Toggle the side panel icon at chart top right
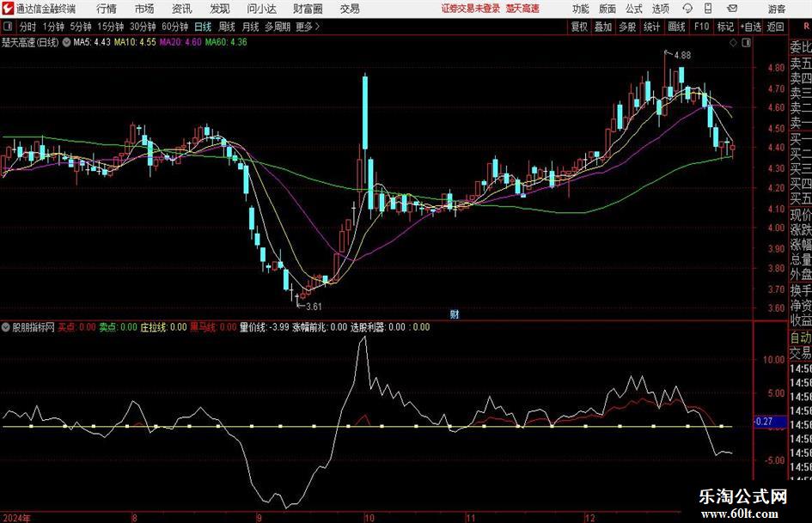Screen dimensions: 812x523 point(746,43)
